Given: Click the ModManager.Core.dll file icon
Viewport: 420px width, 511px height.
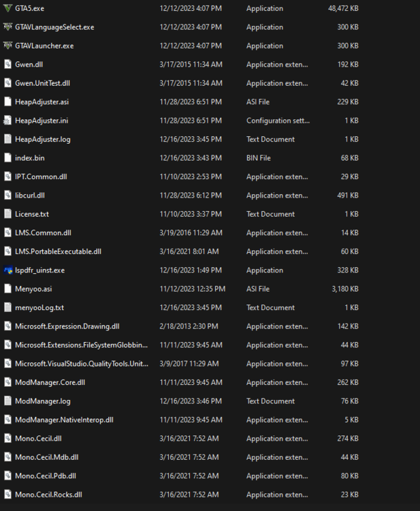Looking at the screenshot, I should (x=7, y=382).
